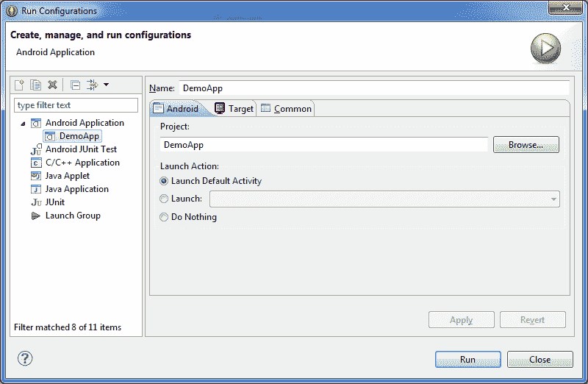Open help with the question mark icon
The width and height of the screenshot is (588, 384).
click(x=25, y=358)
